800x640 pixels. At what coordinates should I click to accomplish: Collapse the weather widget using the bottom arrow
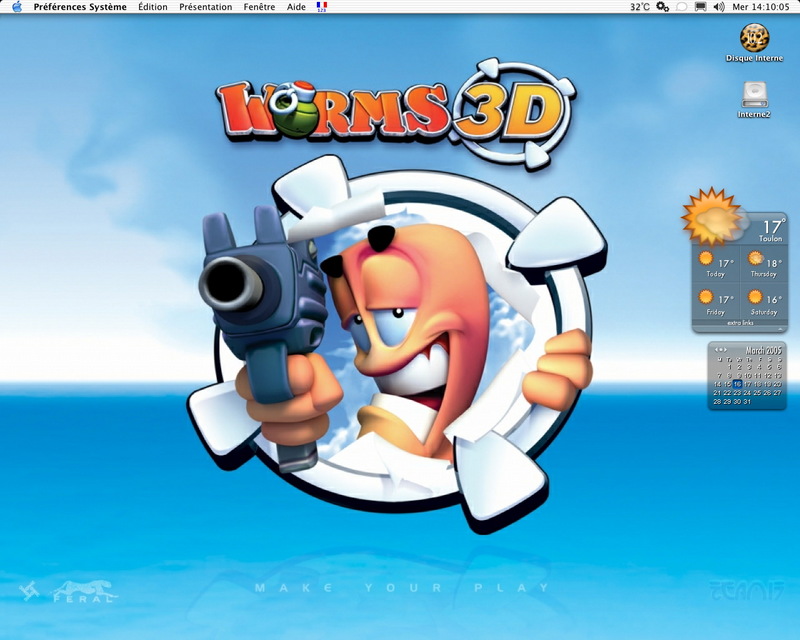(781, 330)
